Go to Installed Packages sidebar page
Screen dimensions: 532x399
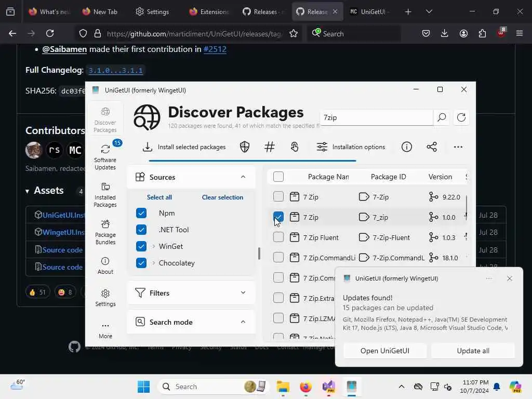coord(105,195)
